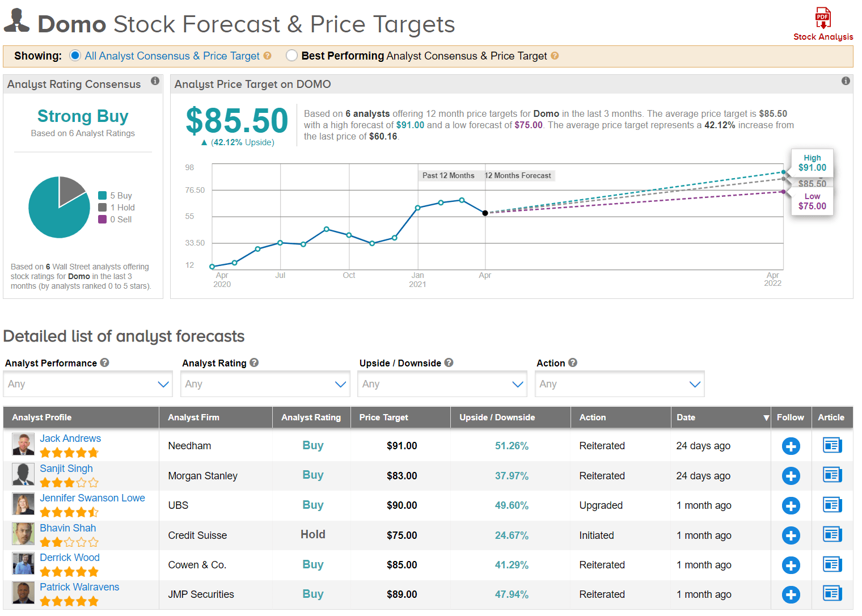Image resolution: width=862 pixels, height=616 pixels.
Task: Click the gray Hold legend swatch
Action: 103,207
